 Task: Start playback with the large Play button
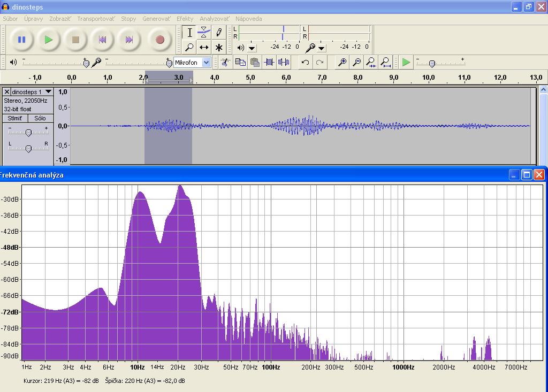[x=49, y=40]
